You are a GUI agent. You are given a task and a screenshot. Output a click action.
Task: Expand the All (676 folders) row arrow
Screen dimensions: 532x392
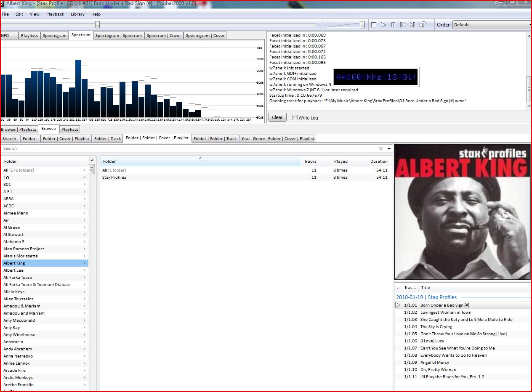pos(85,170)
